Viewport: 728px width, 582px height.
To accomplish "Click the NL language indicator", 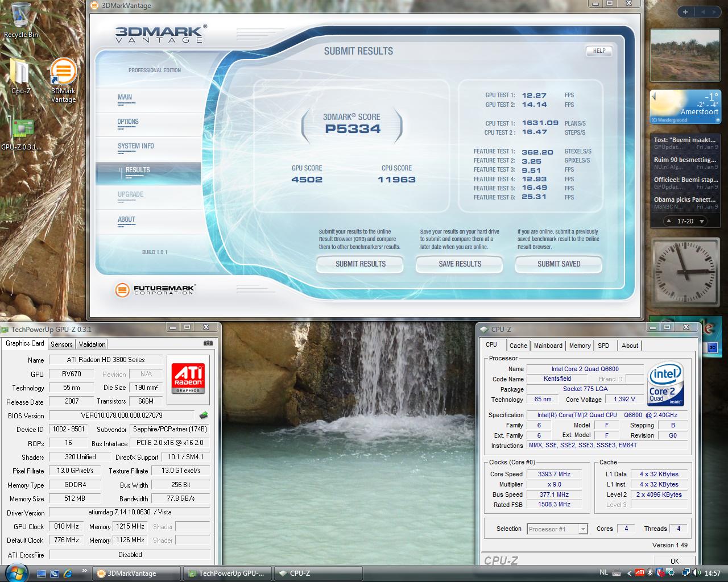I will click(x=604, y=573).
